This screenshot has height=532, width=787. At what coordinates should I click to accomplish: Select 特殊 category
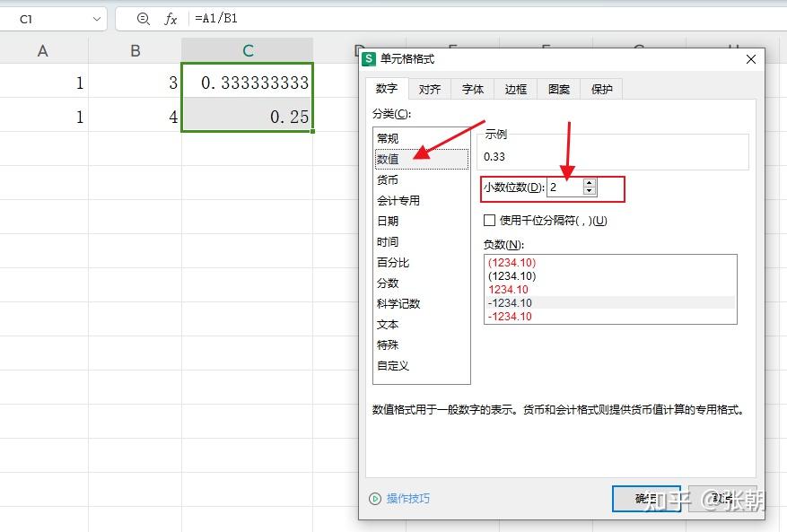[x=421, y=344]
